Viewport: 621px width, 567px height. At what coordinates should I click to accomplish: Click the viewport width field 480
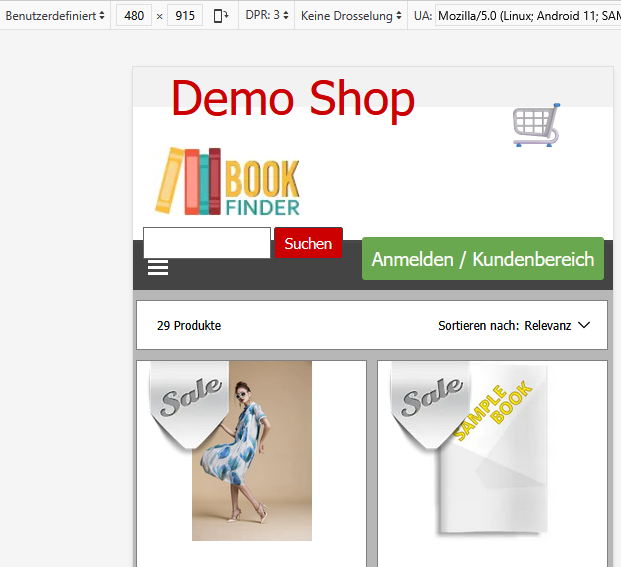pos(134,16)
